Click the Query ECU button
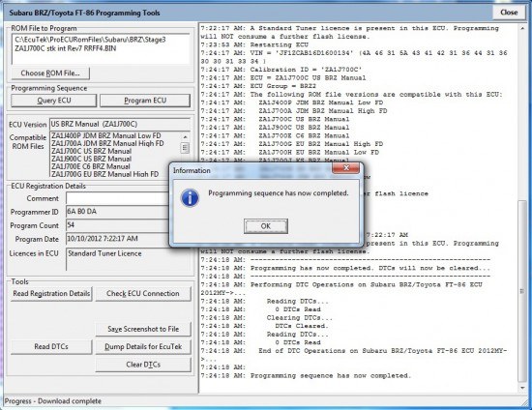The image size is (532, 410). coord(54,101)
